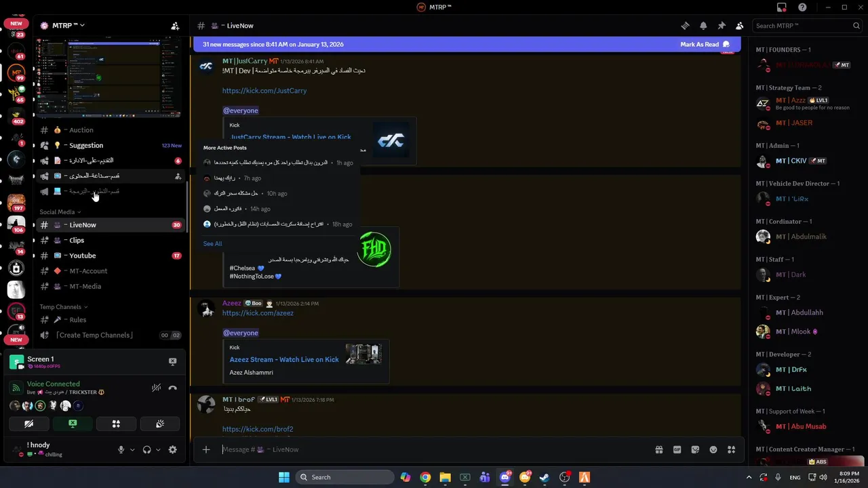Open notification settings bell icon
This screenshot has height=488, width=868.
click(x=703, y=26)
